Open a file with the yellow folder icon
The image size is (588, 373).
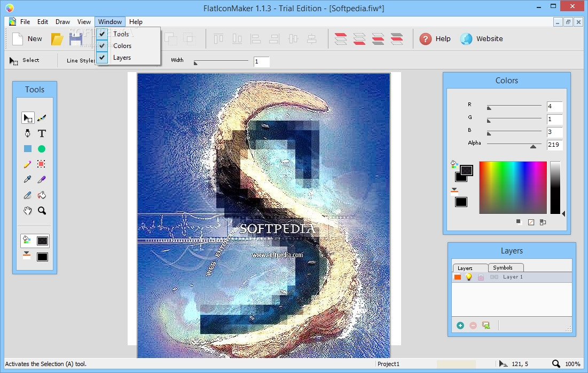click(57, 39)
